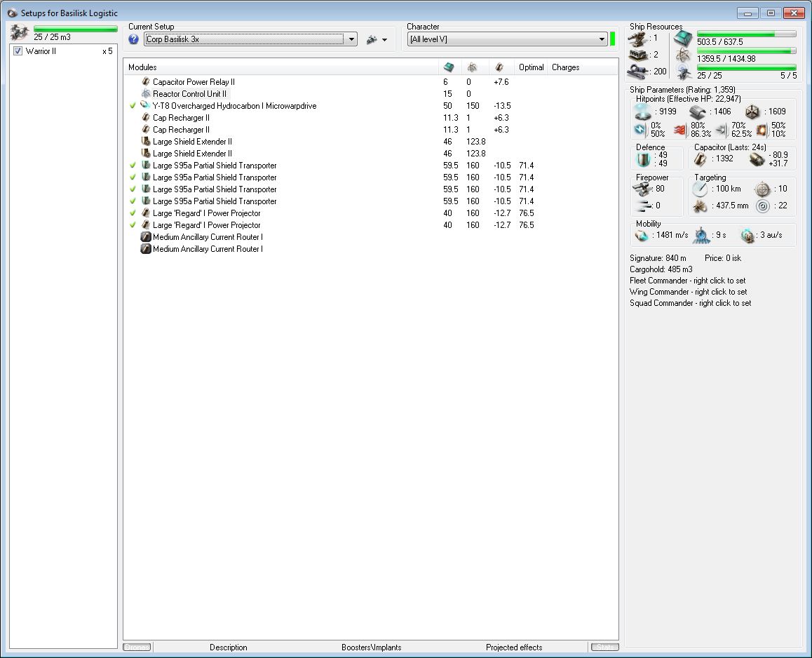
Task: Click the first Cap Recharger II icon
Action: point(146,117)
